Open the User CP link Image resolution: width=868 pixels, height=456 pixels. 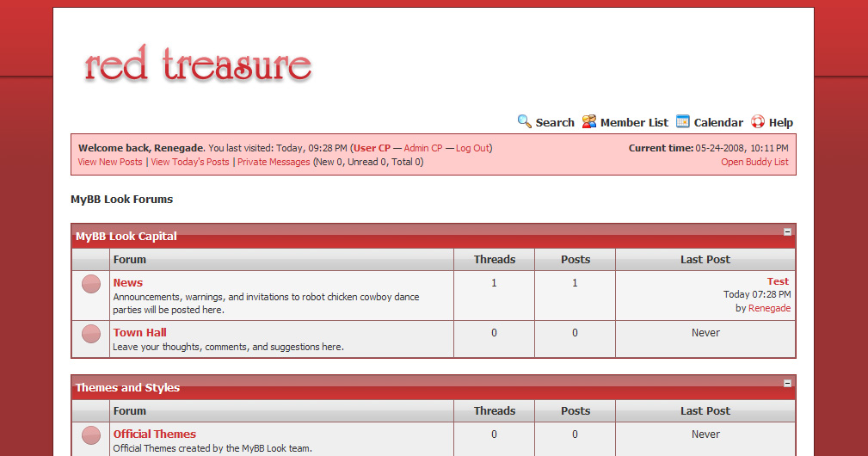[372, 148]
